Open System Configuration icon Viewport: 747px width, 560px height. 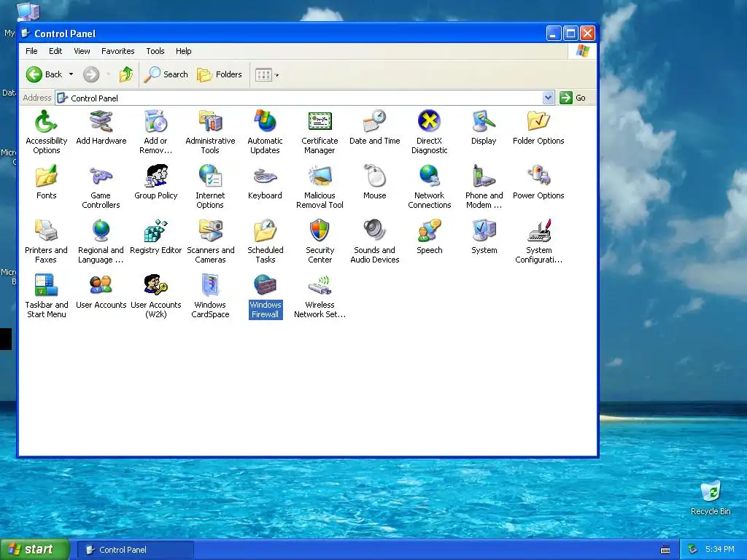pyautogui.click(x=538, y=242)
